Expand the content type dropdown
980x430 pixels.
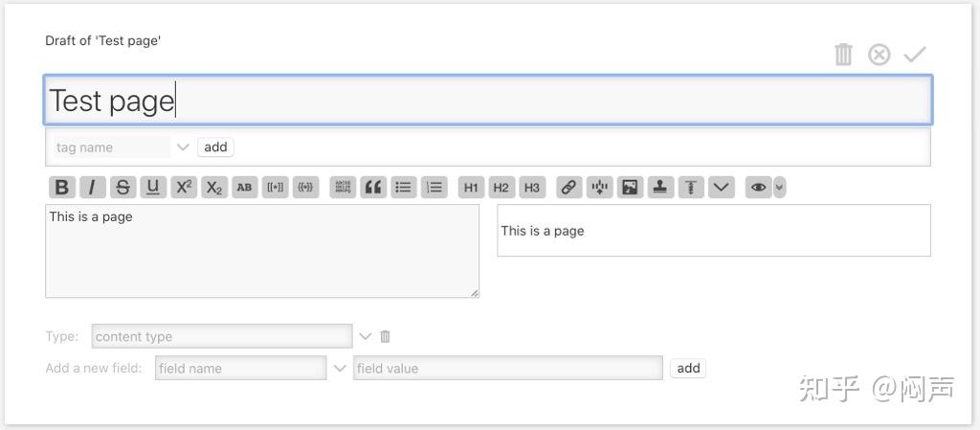coord(365,336)
